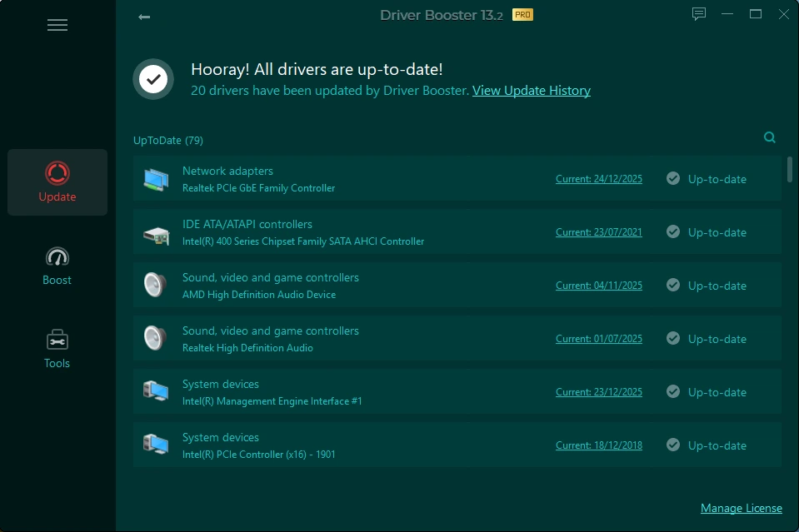Click the driver list vertical scrollbar
The width and height of the screenshot is (799, 532).
pos(790,169)
